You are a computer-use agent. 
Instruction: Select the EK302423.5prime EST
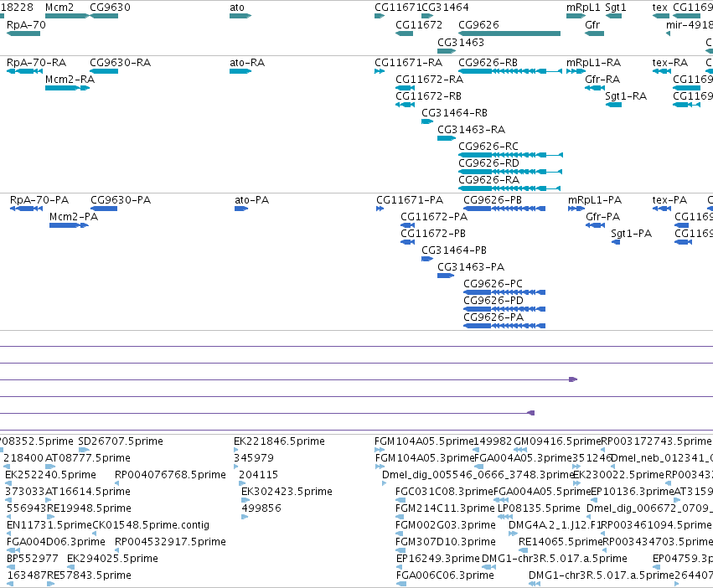pyautogui.click(x=244, y=500)
